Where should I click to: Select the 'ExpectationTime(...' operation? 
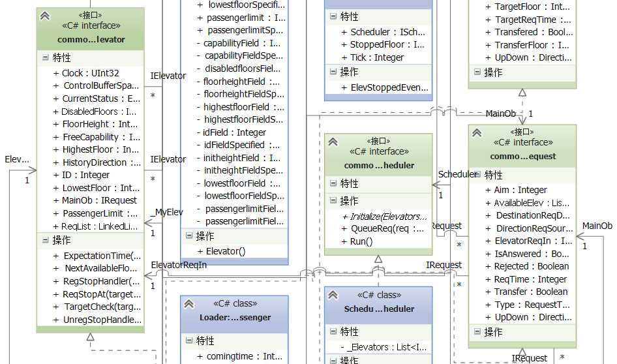(97, 256)
